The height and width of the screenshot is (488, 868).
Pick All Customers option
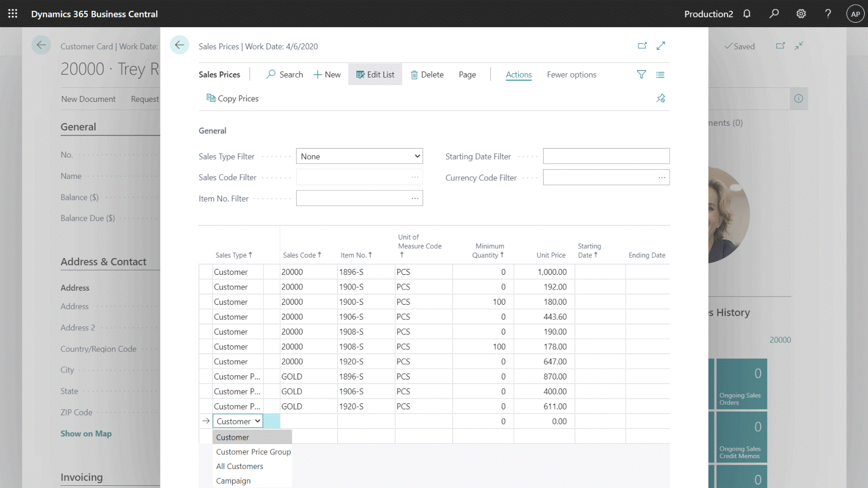tap(240, 466)
